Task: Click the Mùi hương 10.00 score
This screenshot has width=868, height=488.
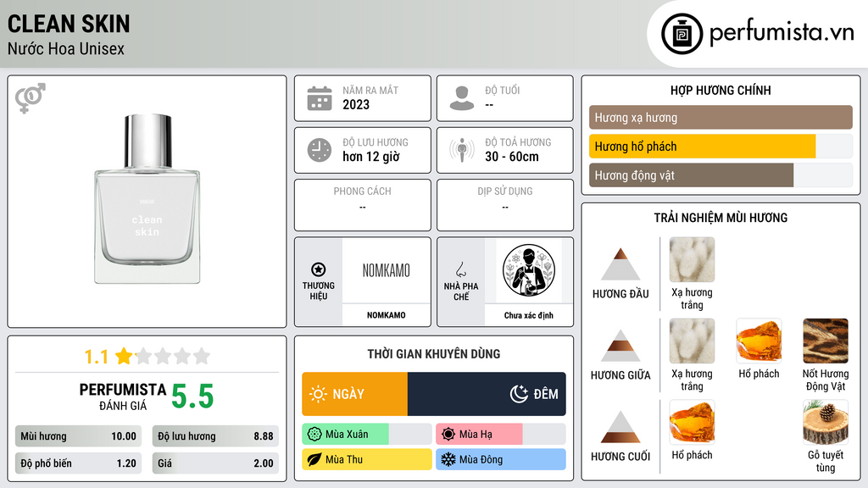Action: click(x=78, y=436)
